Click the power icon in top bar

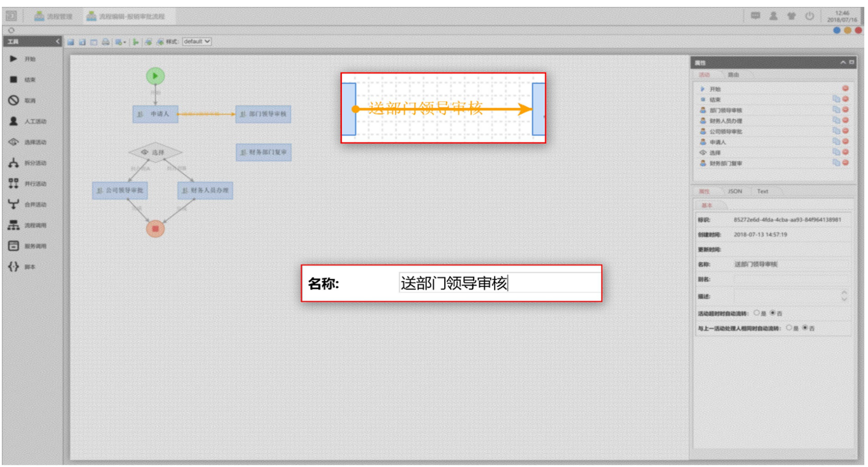(x=809, y=16)
